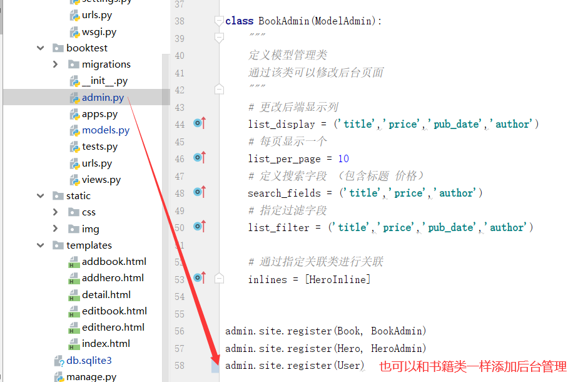The width and height of the screenshot is (588, 382).
Task: Open models.py file
Action: coord(105,130)
